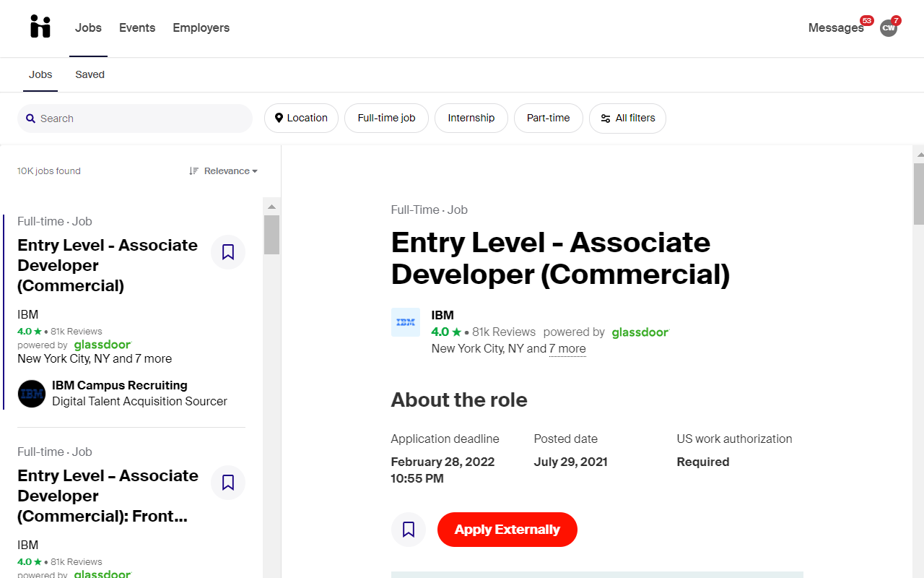The image size is (924, 578).
Task: Click the July 29, 2021 posted date
Action: [x=571, y=462]
